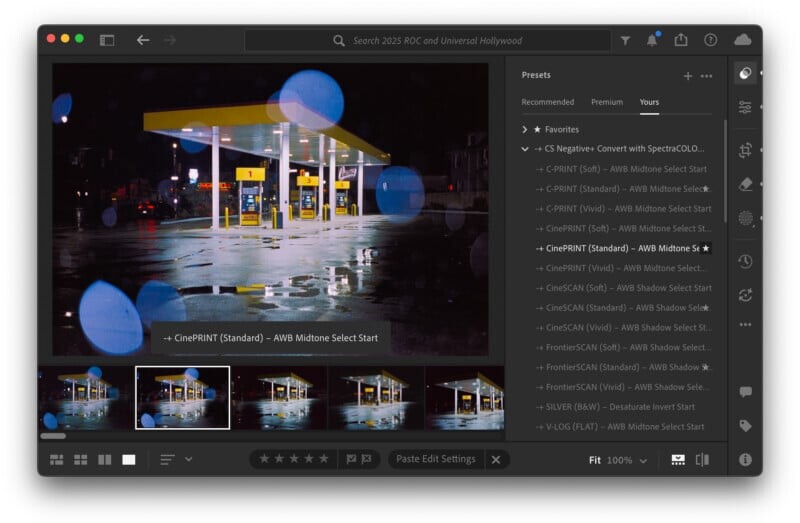The width and height of the screenshot is (800, 523).
Task: Click the Share export icon
Action: (x=681, y=40)
